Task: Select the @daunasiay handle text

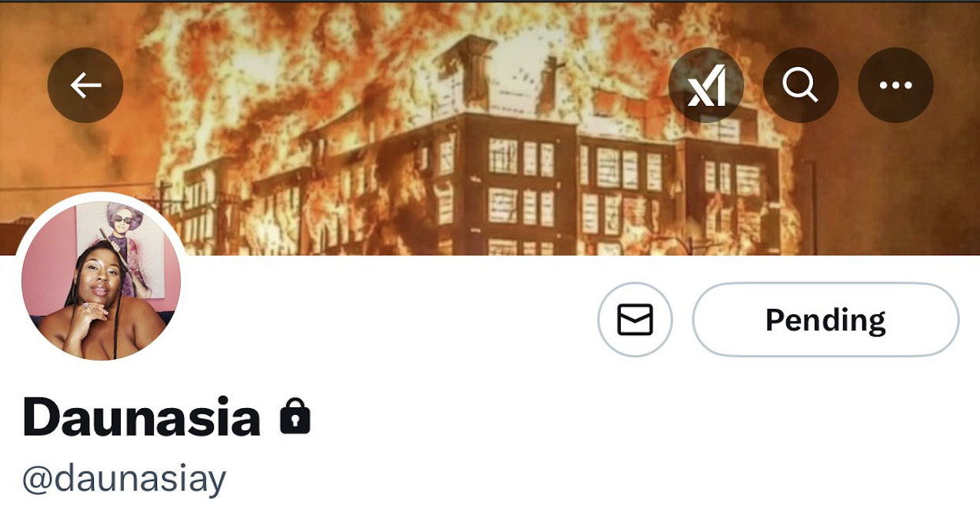Action: tap(124, 479)
